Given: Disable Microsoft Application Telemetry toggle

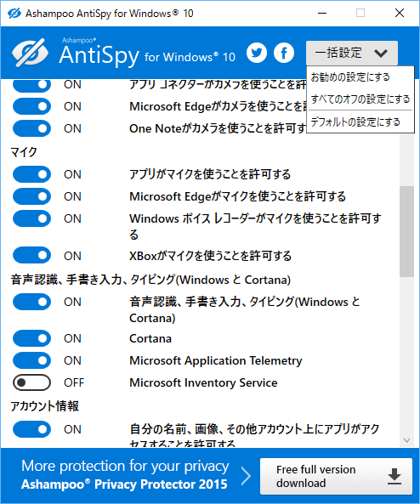Looking at the screenshot, I should pyautogui.click(x=31, y=360).
